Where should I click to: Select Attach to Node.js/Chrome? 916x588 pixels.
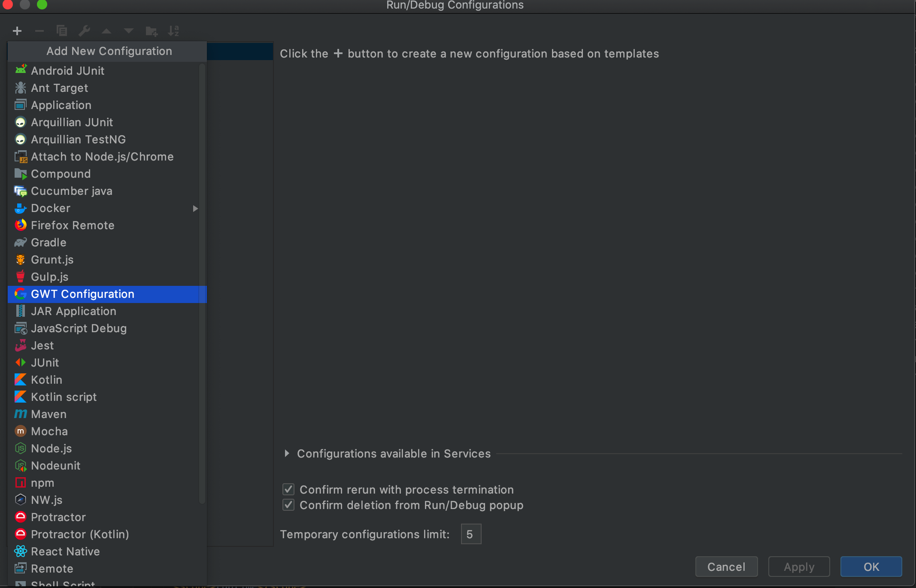point(107,157)
